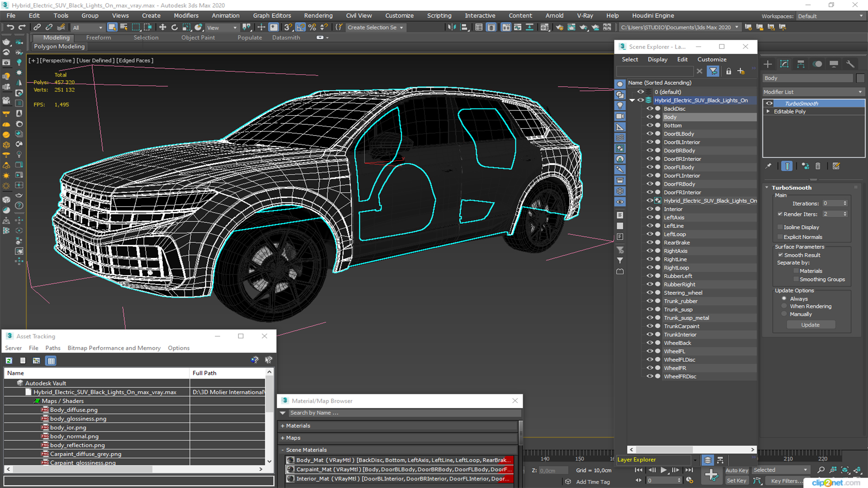Viewport: 868px width, 488px height.
Task: Toggle the Angle Snap button
Action: [300, 27]
